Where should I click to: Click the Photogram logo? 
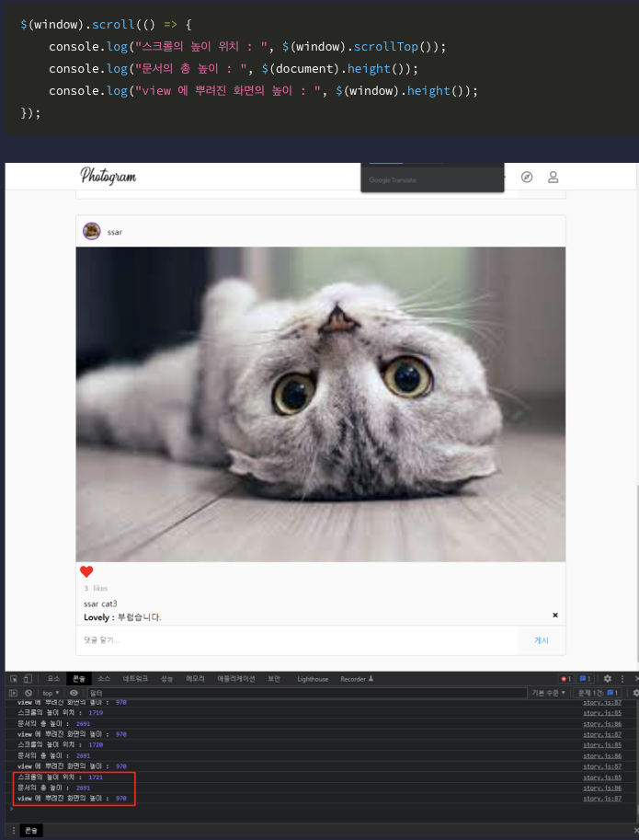coord(108,176)
